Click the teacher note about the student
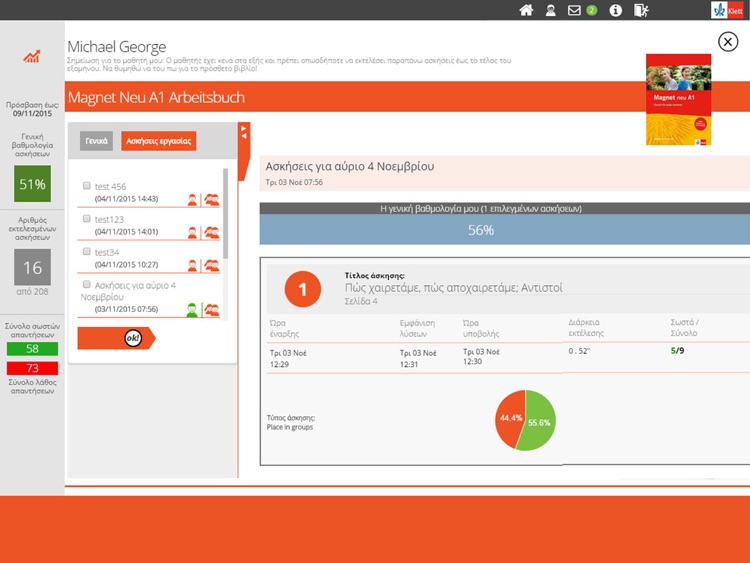The width and height of the screenshot is (750, 563). tap(289, 64)
